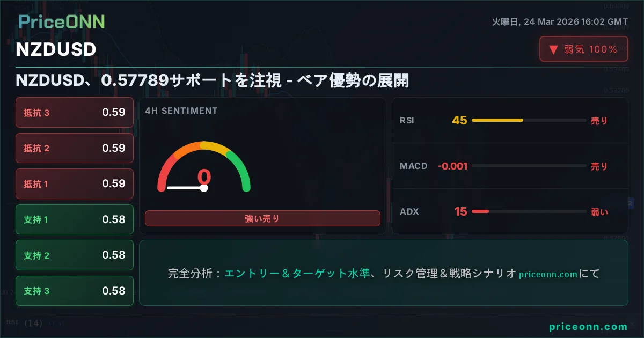
Task: Click the PriceONN logo
Action: click(62, 21)
